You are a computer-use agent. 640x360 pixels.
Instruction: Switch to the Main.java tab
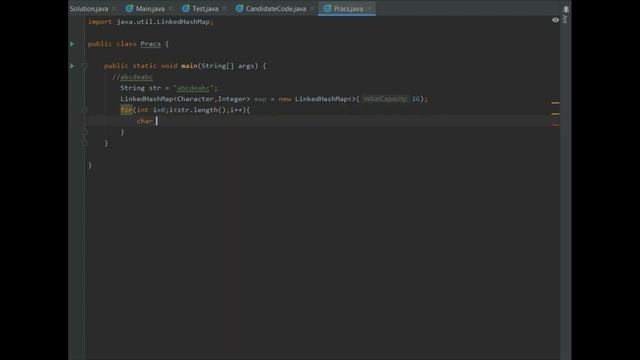point(150,9)
